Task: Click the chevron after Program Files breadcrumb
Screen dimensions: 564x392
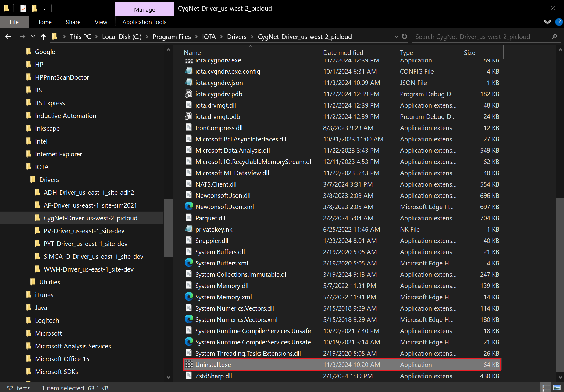Action: point(196,37)
